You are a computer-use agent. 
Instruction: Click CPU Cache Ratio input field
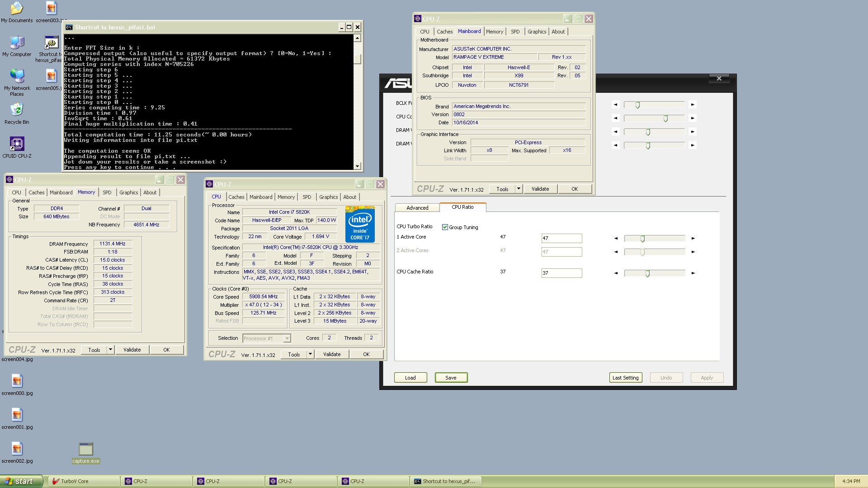[561, 273]
